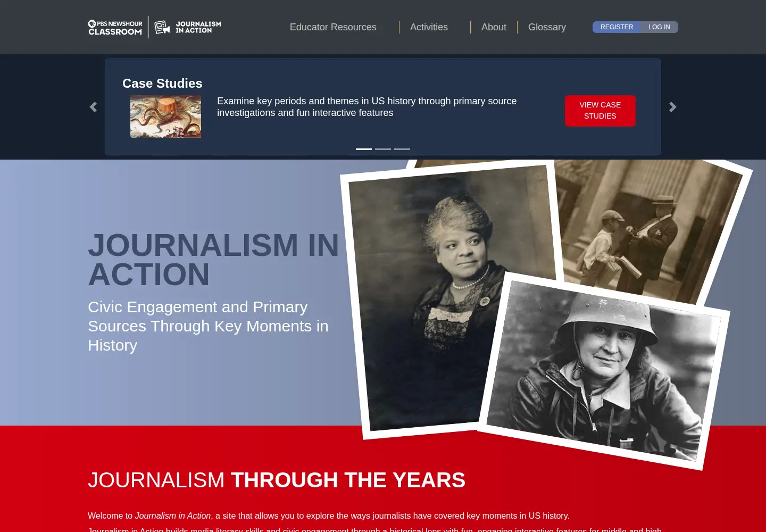This screenshot has width=766, height=532.
Task: Advance to the next carousel slide arrow
Action: (673, 107)
